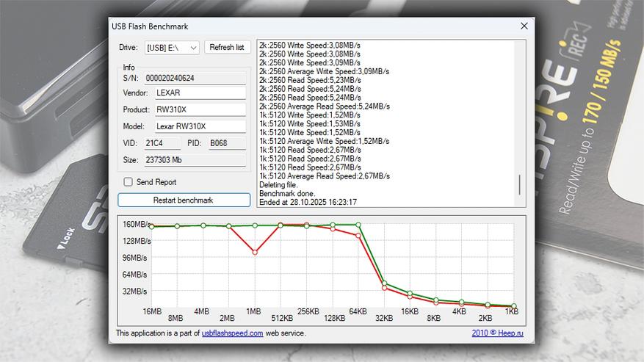Screen dimensions: 644x362
Task: Click the Refresh list button
Action: (x=227, y=48)
